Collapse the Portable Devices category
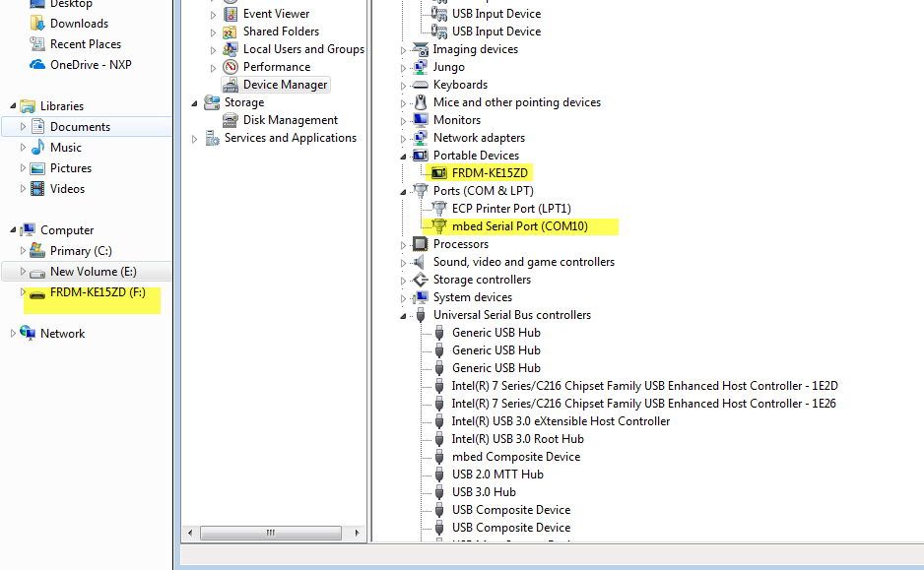Viewport: 924px width, 570px height. 403,157
